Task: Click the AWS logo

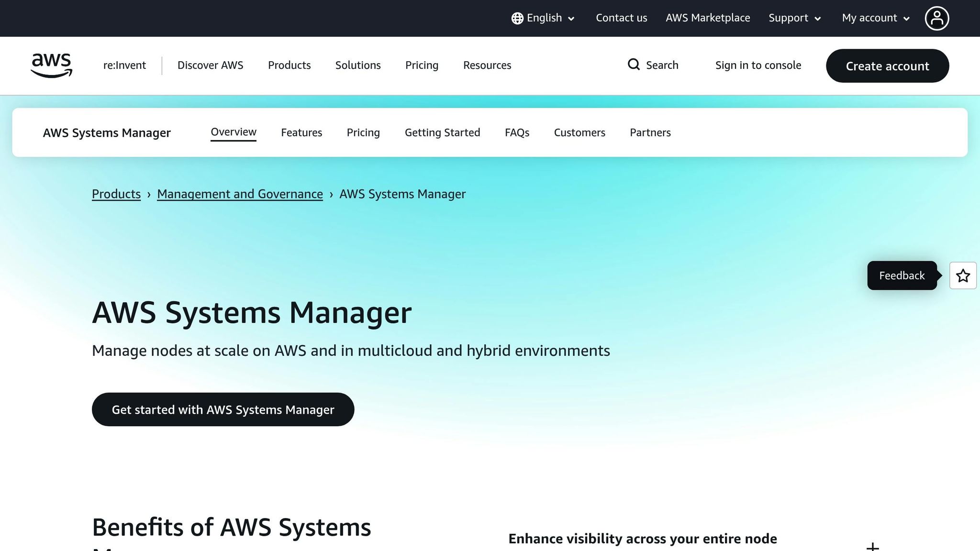Action: point(51,66)
